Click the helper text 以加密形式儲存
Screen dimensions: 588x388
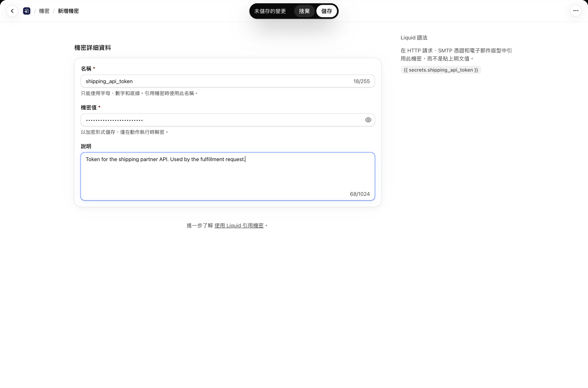[x=125, y=132]
